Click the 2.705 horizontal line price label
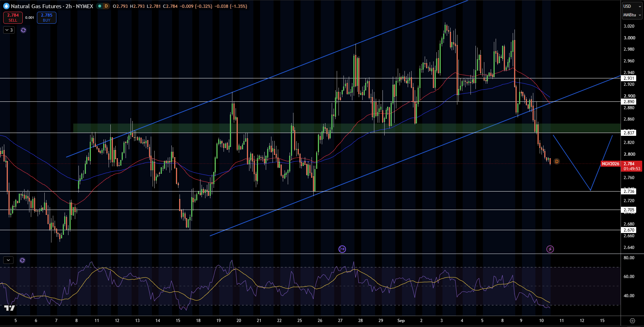The image size is (644, 327). click(x=629, y=210)
